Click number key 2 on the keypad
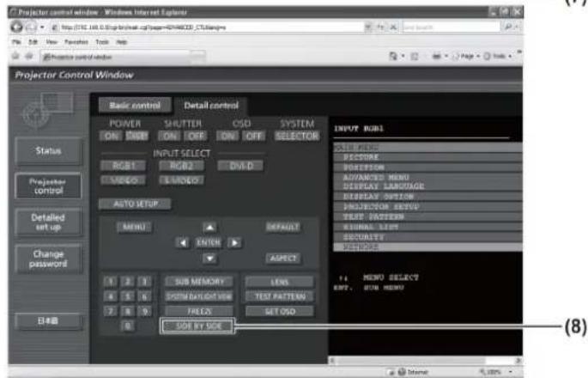 pyautogui.click(x=128, y=281)
